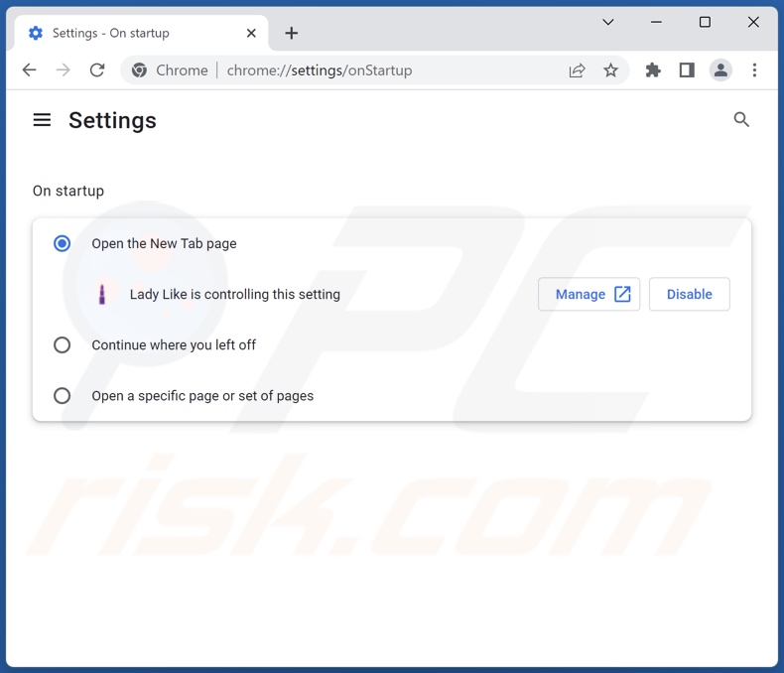784x673 pixels.
Task: Expand the tab search chevron
Action: [608, 22]
